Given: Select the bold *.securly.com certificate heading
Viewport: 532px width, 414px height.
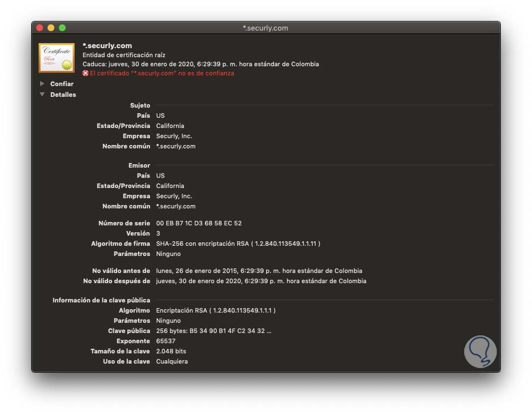Looking at the screenshot, I should click(107, 45).
